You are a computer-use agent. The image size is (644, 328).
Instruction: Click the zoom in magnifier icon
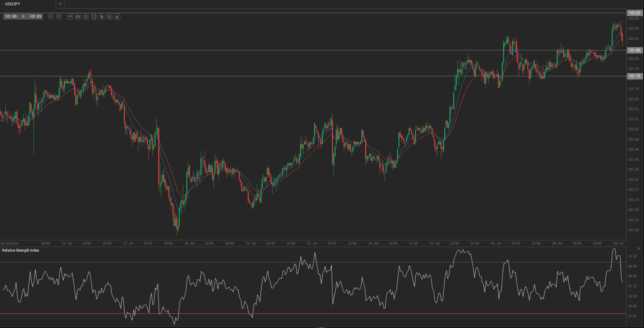pyautogui.click(x=59, y=17)
